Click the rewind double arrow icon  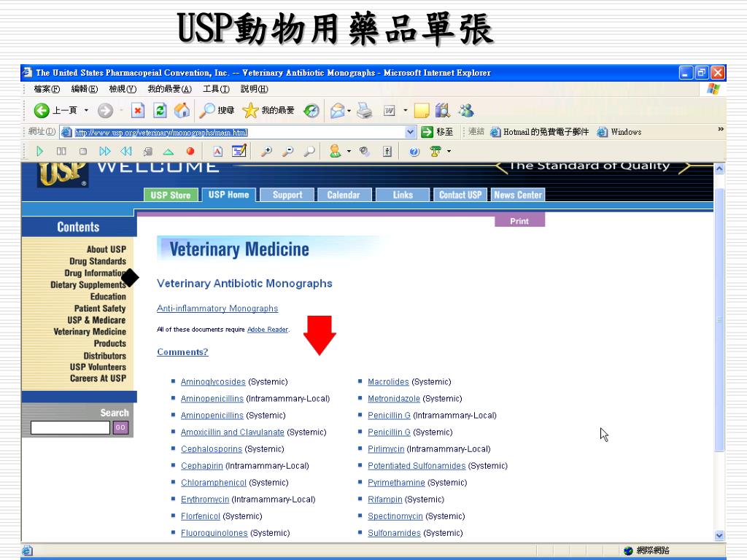(x=125, y=152)
